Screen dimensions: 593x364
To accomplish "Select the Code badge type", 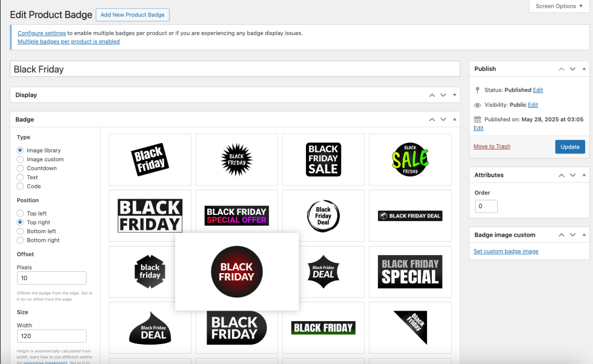I will 20,186.
